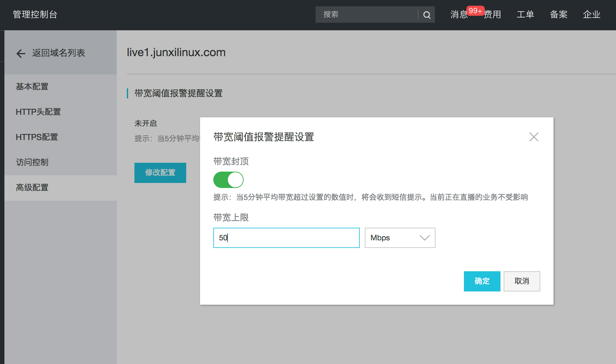Click 工单 in the top bar
The width and height of the screenshot is (616, 364).
(x=525, y=15)
